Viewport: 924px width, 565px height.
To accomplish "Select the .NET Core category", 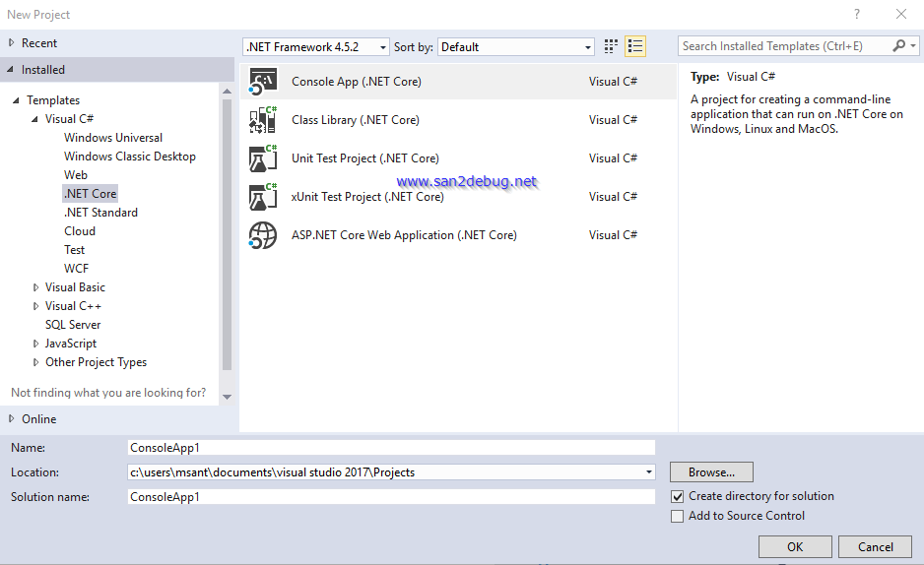I will (91, 194).
